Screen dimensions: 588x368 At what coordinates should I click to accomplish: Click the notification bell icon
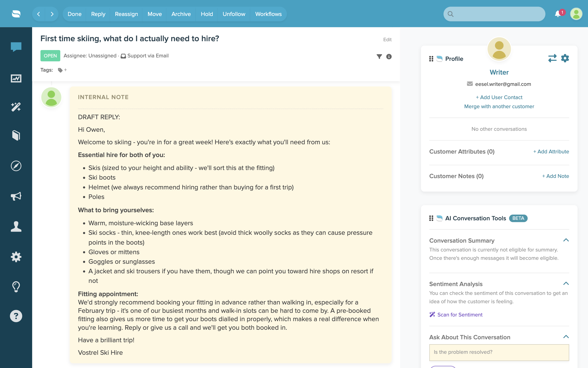tap(558, 14)
